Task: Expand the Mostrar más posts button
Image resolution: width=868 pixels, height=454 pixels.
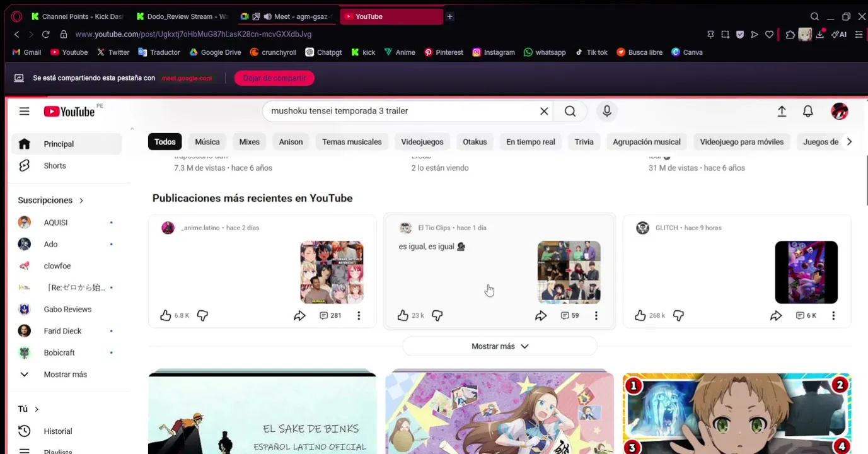Action: (500, 346)
